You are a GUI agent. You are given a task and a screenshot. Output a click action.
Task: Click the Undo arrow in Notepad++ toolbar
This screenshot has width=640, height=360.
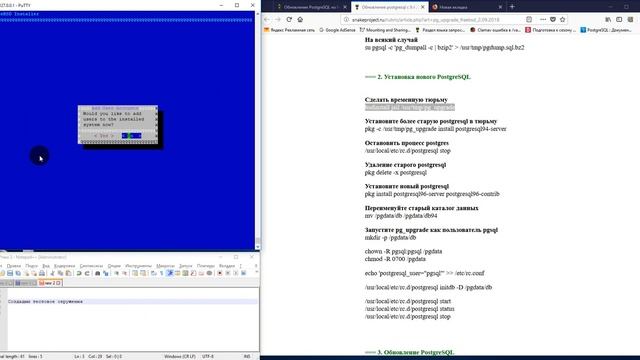click(78, 273)
